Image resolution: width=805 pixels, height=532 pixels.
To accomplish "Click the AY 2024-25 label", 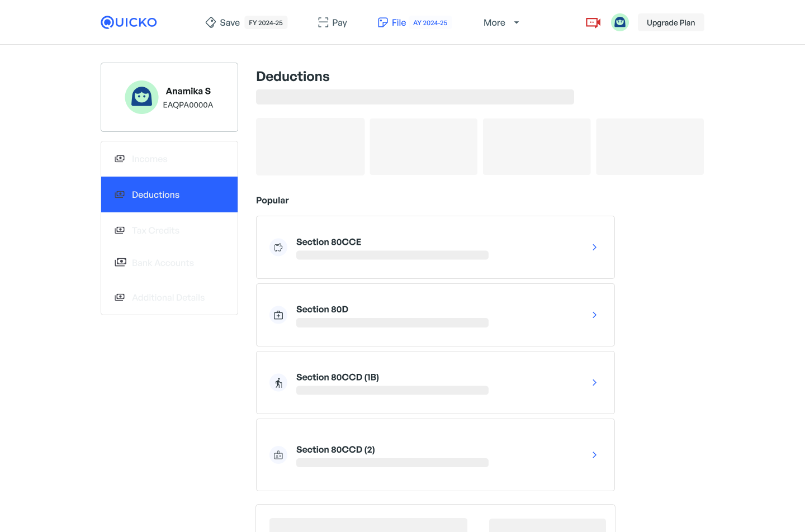I will tap(430, 23).
